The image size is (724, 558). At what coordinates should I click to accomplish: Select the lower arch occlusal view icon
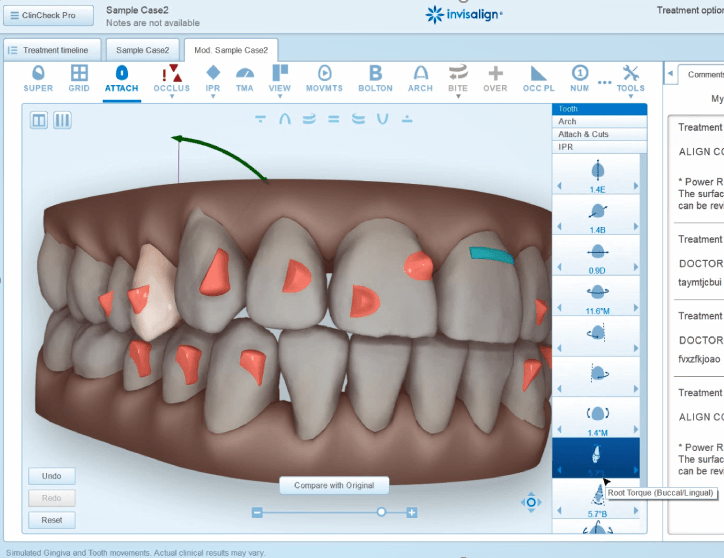point(407,119)
